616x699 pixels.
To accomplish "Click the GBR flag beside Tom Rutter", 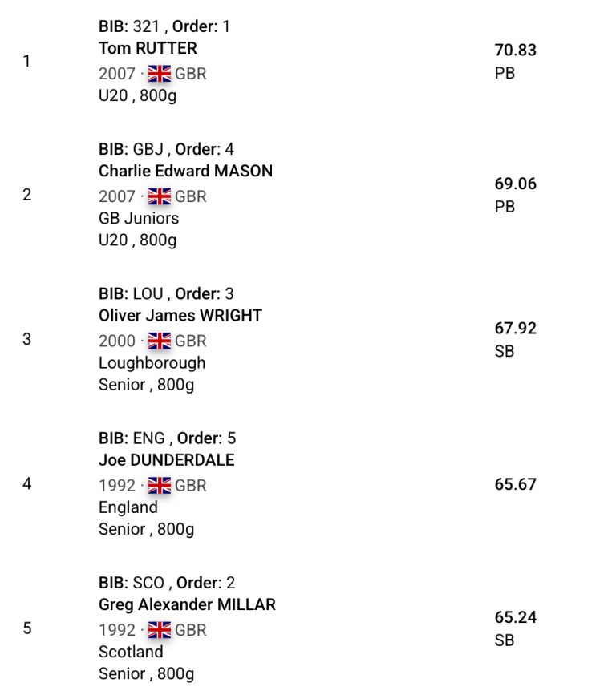I will [x=160, y=74].
